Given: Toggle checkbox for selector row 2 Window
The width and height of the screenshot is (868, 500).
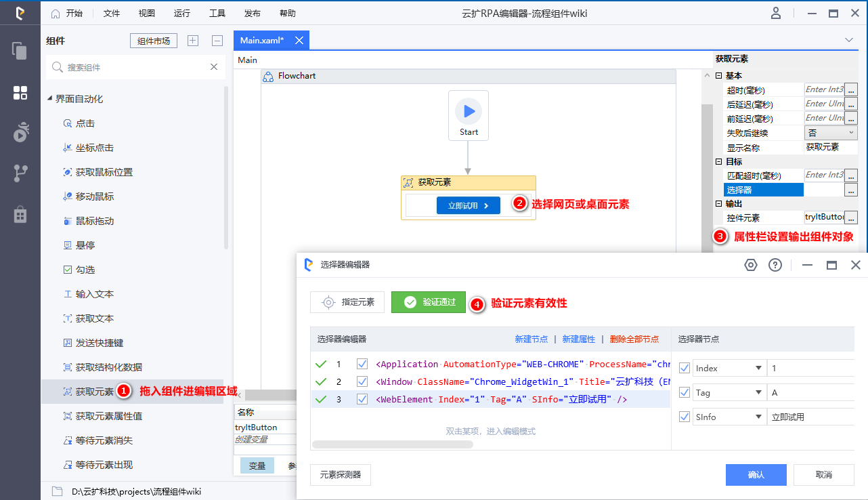Looking at the screenshot, I should point(362,381).
